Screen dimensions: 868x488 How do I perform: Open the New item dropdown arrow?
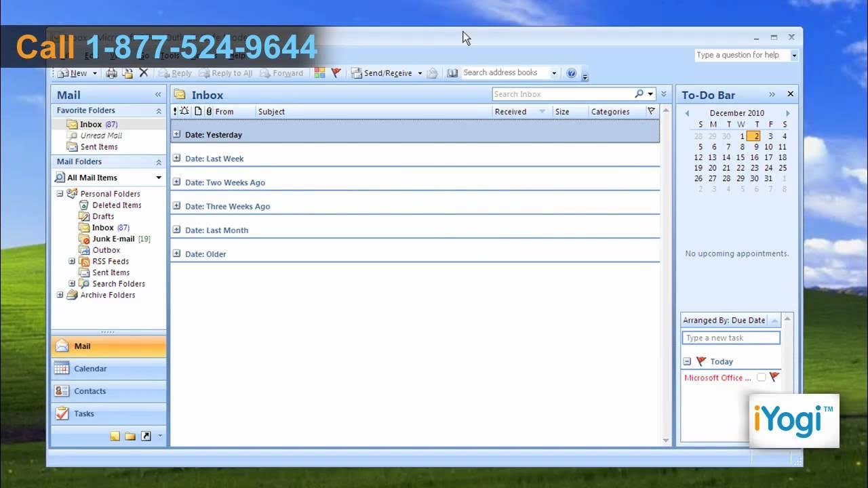95,73
